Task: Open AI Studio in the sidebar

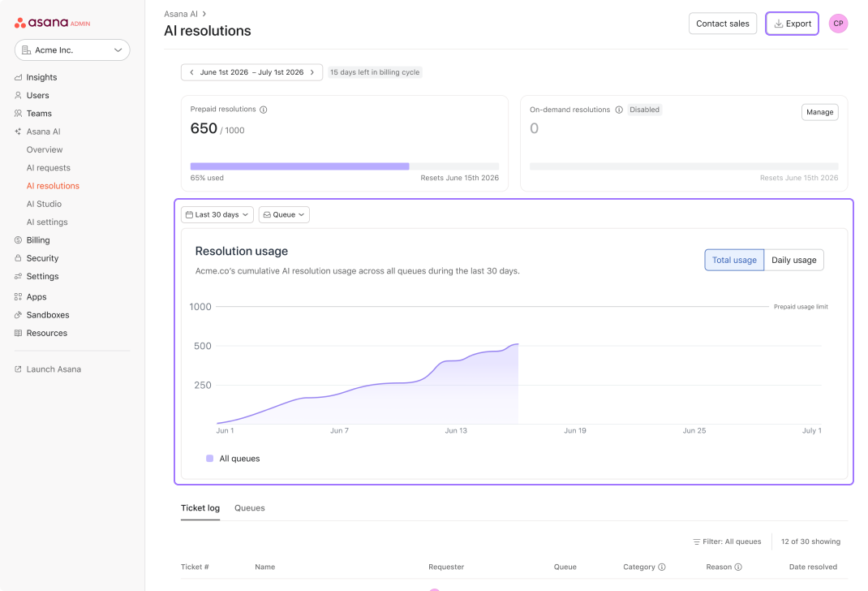Action: [x=44, y=204]
